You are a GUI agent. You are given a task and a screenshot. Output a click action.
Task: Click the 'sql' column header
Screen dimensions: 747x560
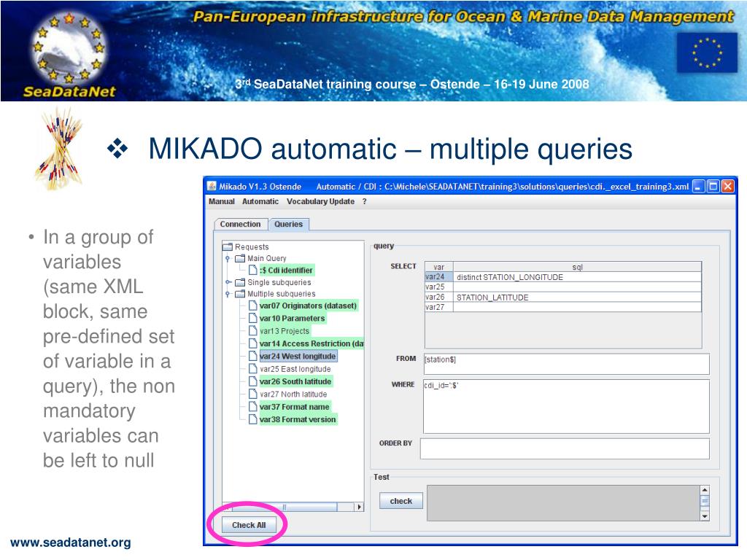point(577,267)
